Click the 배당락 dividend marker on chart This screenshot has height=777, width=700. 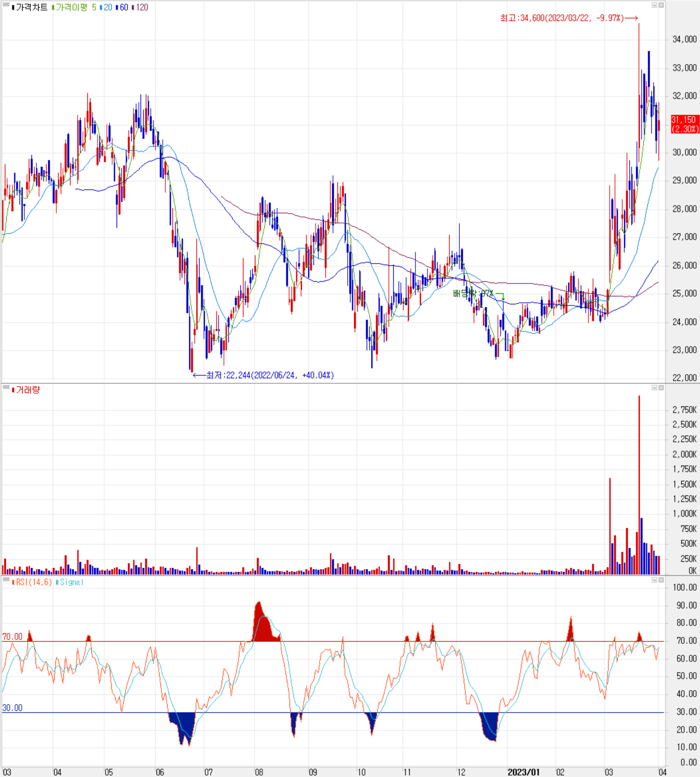click(x=478, y=294)
